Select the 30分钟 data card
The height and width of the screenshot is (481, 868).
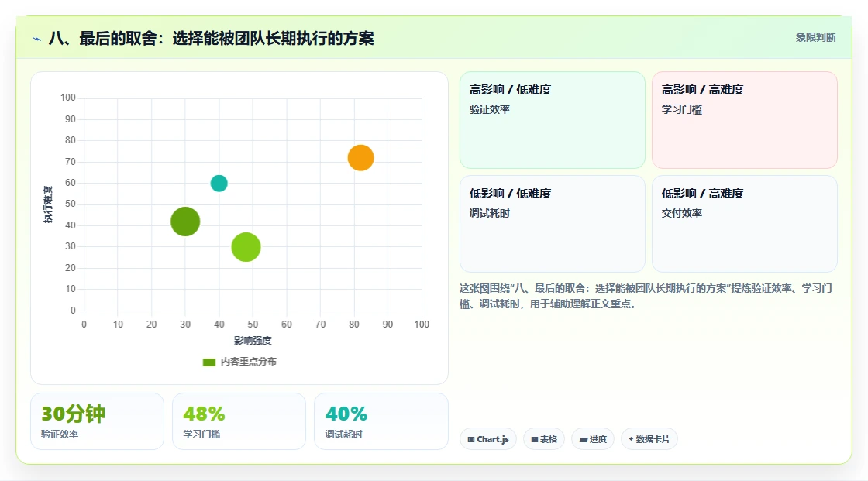click(x=98, y=421)
